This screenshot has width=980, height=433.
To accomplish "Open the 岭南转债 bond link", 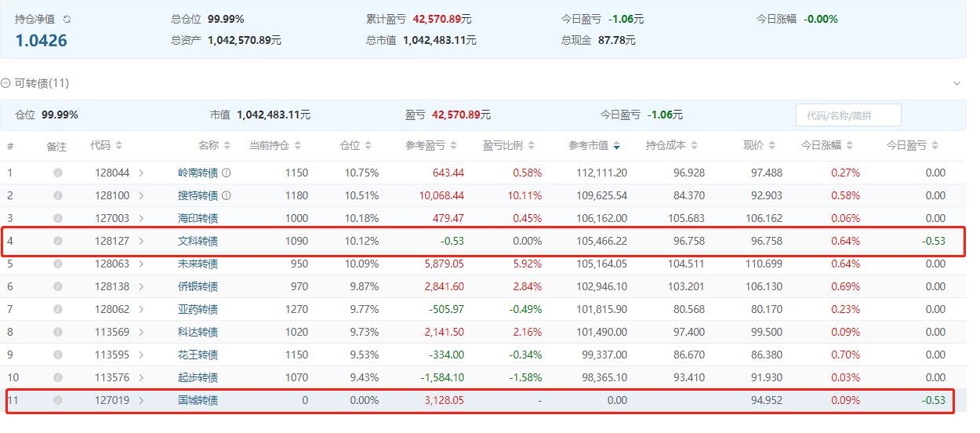I will (198, 173).
